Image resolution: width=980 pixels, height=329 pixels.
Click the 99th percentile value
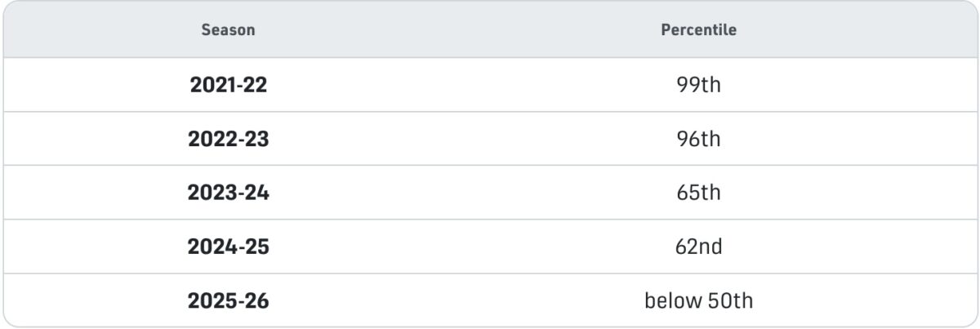(x=698, y=85)
